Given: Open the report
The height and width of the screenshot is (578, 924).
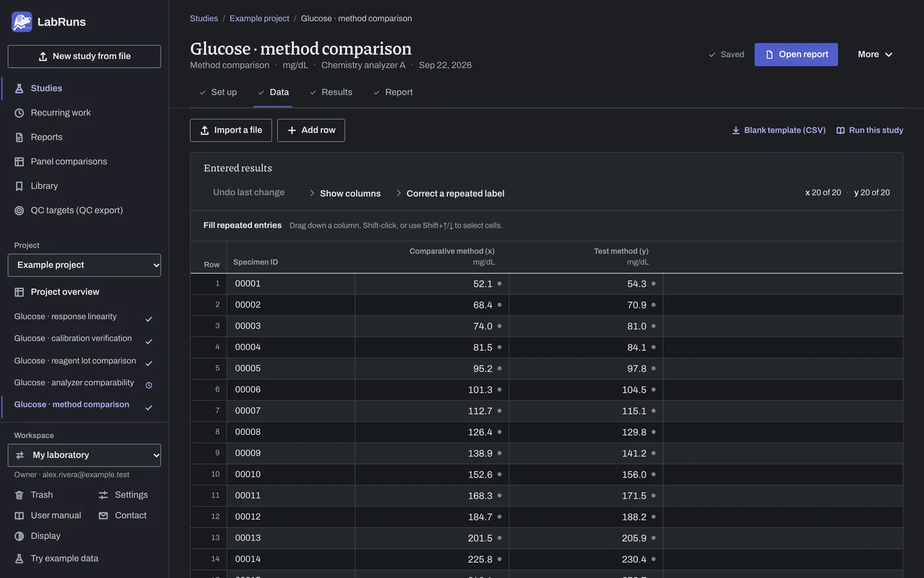Looking at the screenshot, I should pyautogui.click(x=796, y=55).
